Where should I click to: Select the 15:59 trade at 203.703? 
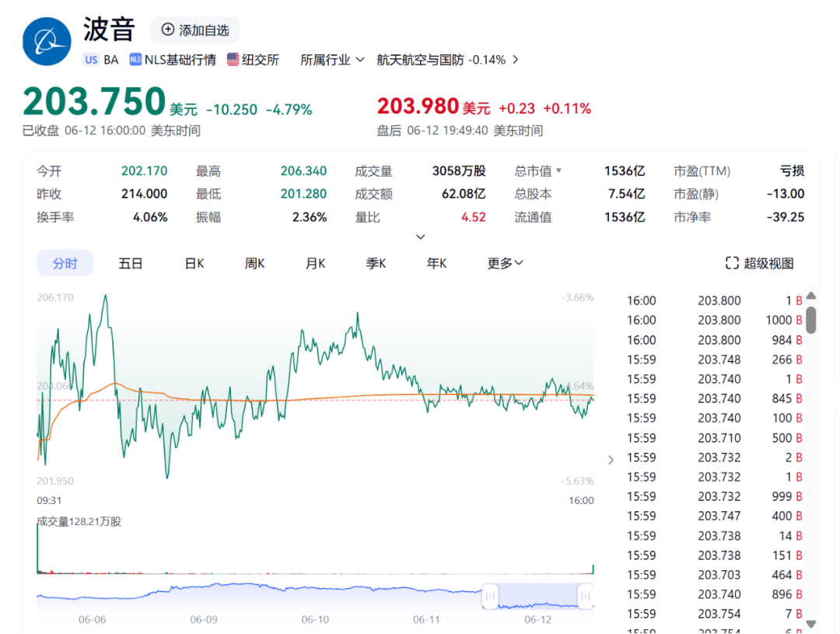pos(715,575)
